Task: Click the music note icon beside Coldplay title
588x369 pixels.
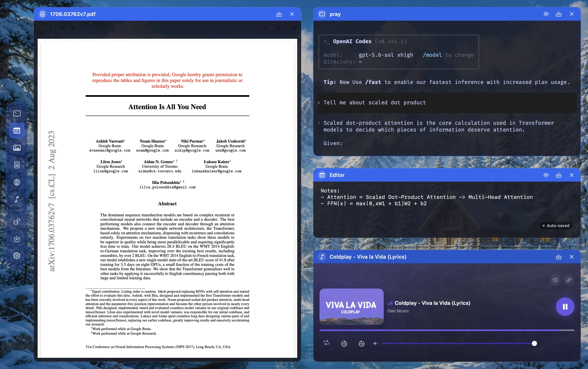Action: click(x=322, y=257)
